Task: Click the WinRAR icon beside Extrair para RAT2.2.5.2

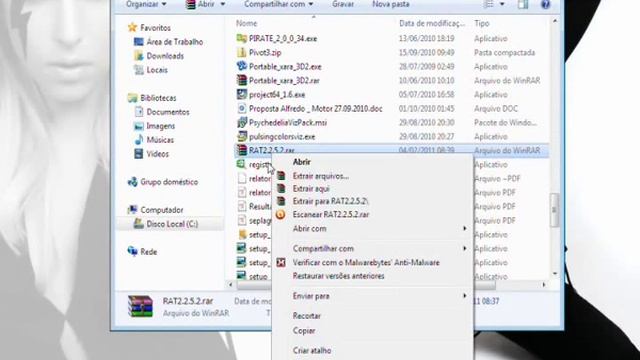Action: point(281,201)
